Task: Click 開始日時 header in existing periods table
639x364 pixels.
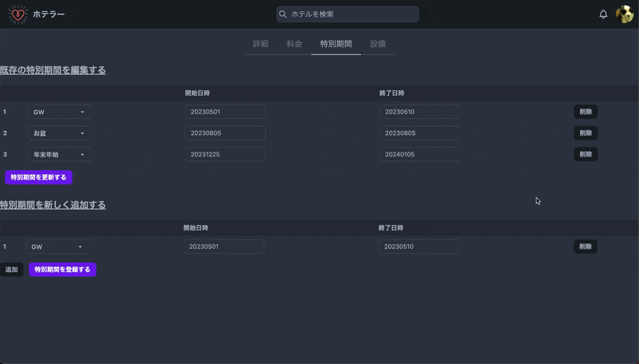Action: (x=197, y=93)
